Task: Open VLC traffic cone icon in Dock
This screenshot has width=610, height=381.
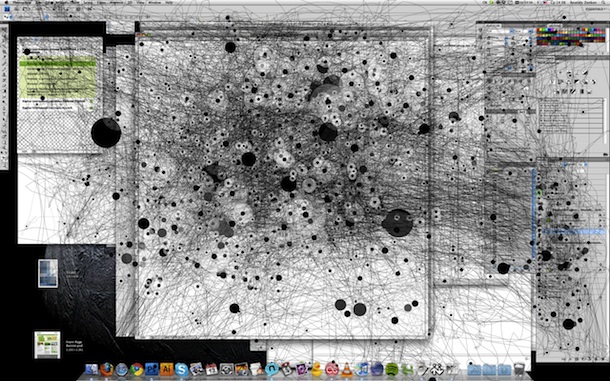Action: [347, 370]
